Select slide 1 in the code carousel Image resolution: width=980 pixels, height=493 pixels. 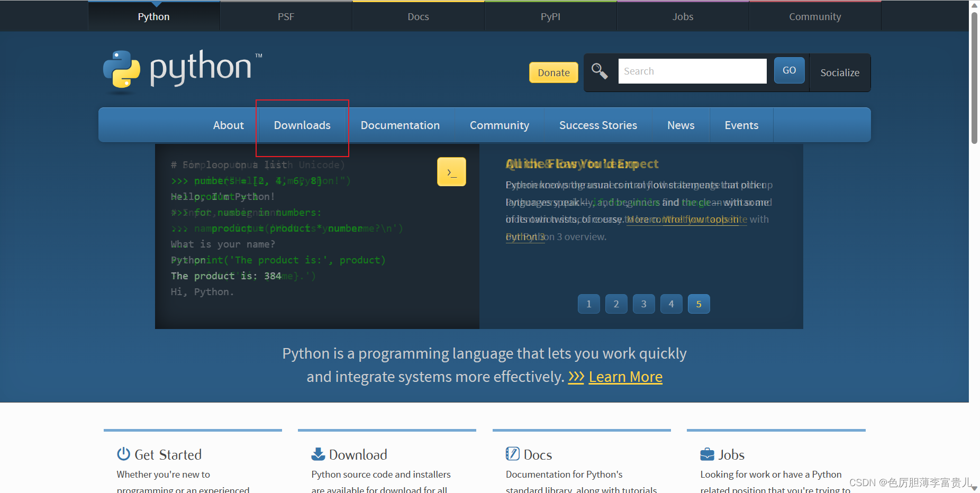click(588, 304)
